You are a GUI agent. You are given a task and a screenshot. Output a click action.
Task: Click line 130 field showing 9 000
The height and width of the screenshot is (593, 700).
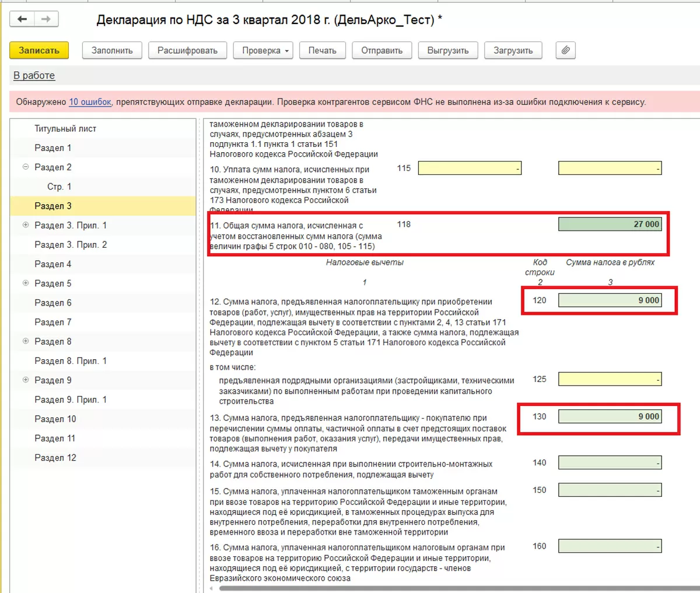click(610, 416)
